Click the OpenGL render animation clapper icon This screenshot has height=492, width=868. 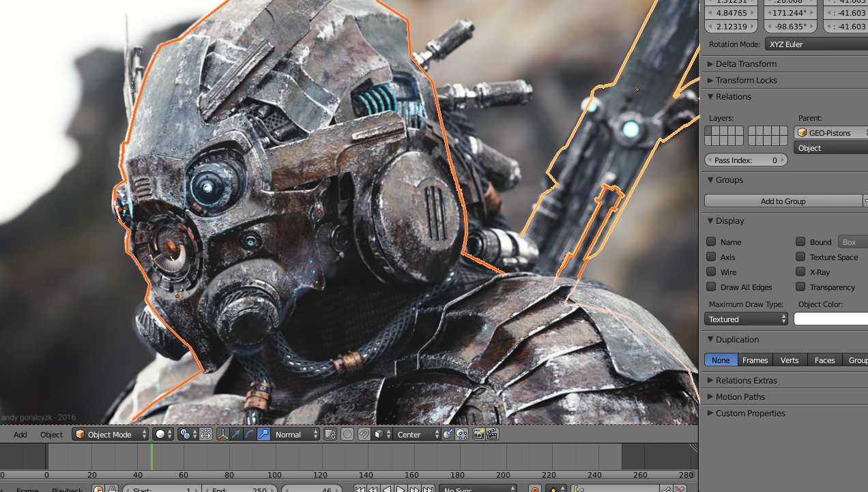click(x=492, y=434)
